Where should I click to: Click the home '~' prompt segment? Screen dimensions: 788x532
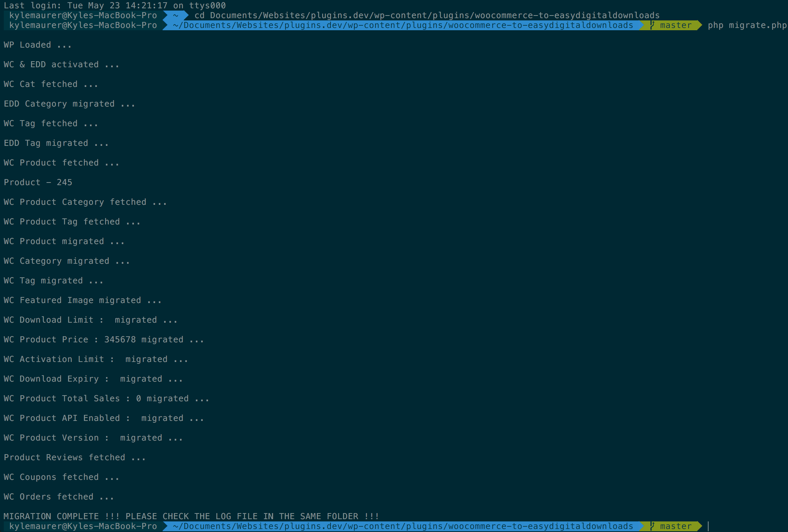pos(175,15)
